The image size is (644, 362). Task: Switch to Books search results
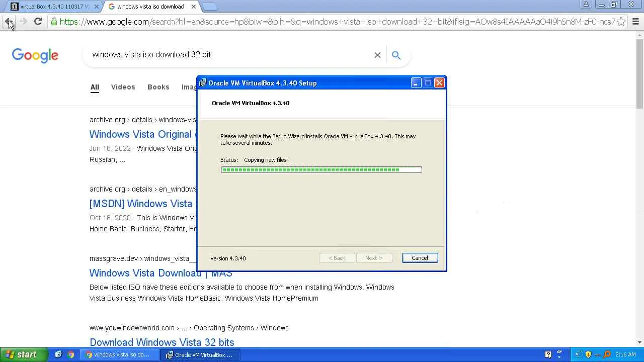click(x=158, y=87)
